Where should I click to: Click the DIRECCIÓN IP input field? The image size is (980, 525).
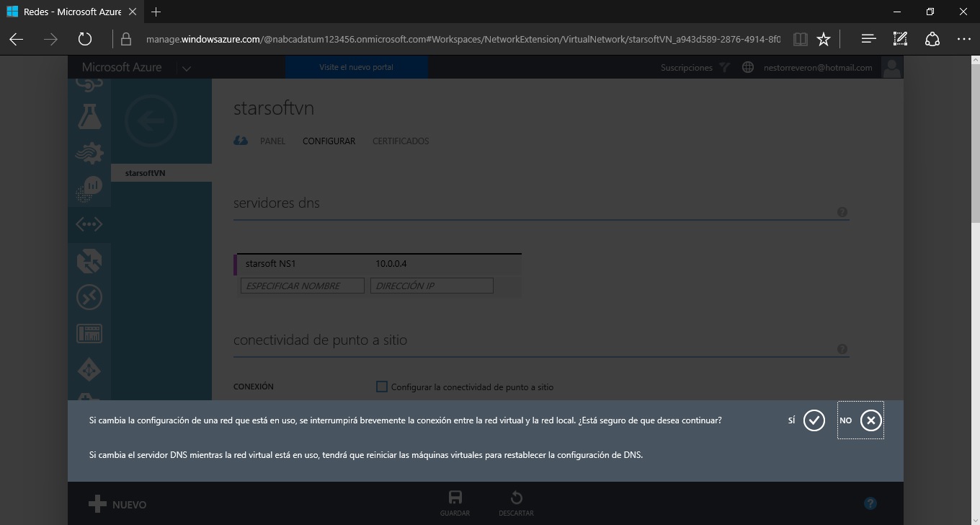432,286
